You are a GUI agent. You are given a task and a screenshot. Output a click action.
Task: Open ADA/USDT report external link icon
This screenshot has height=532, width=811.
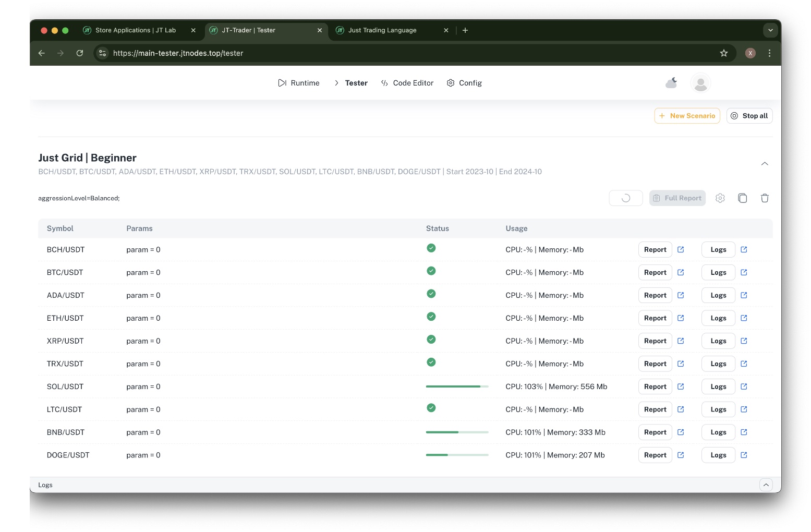click(681, 295)
